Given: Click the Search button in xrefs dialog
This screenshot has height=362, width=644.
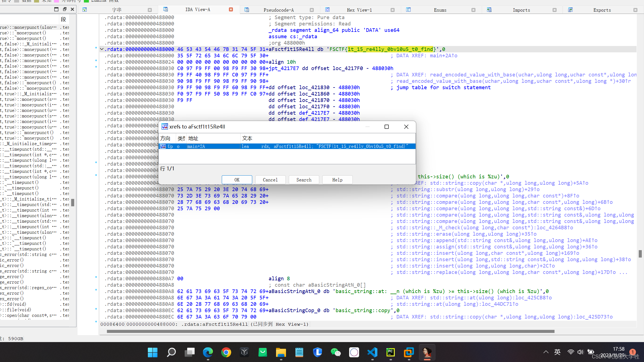Looking at the screenshot, I should coord(304,179).
